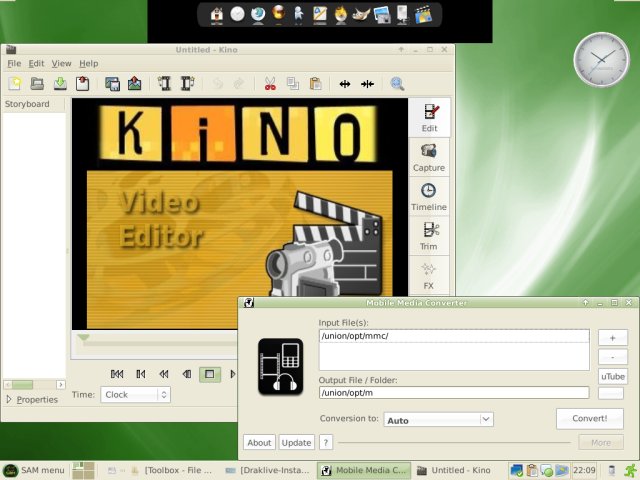
Task: Click the Storyboard scrollbar right arrow
Action: [61, 384]
